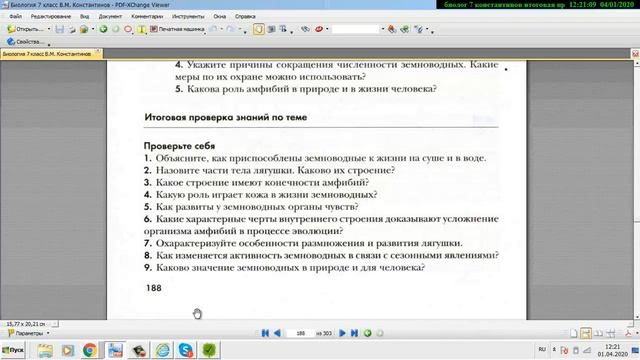The height and width of the screenshot is (360, 640).
Task: Select the red oval shape tool
Action: (128, 29)
